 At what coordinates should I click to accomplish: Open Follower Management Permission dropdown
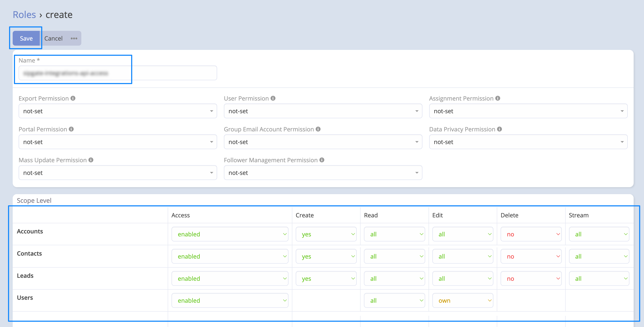323,173
